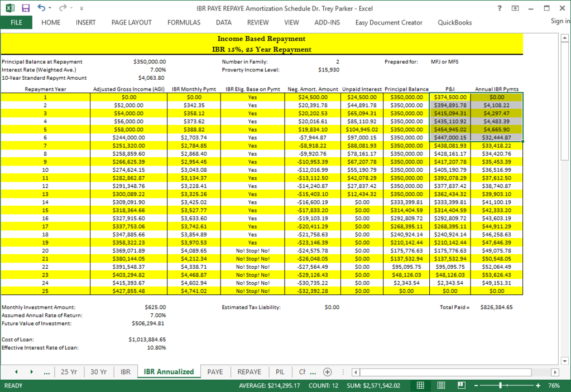
Task: Switch to the REPAYE sheet tab
Action: click(x=249, y=372)
